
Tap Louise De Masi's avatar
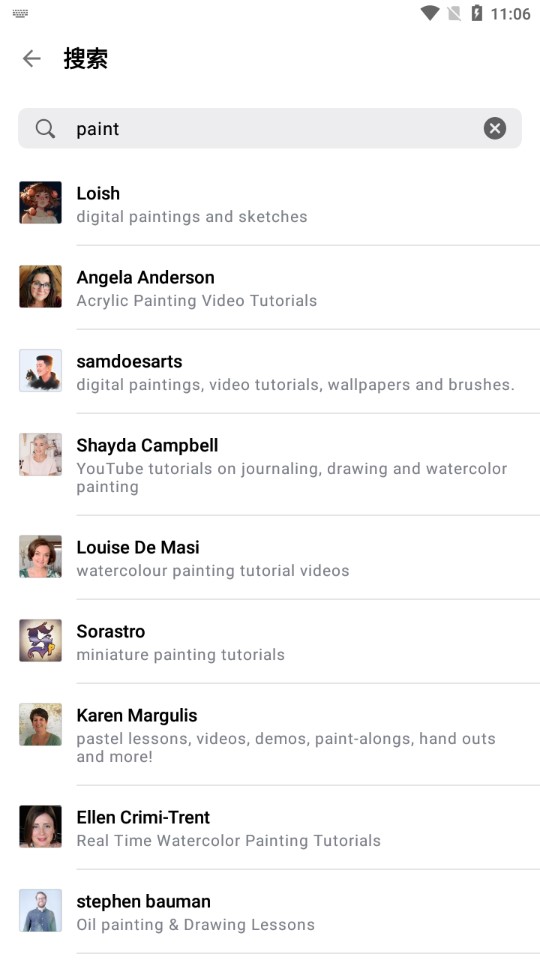[x=40, y=557]
